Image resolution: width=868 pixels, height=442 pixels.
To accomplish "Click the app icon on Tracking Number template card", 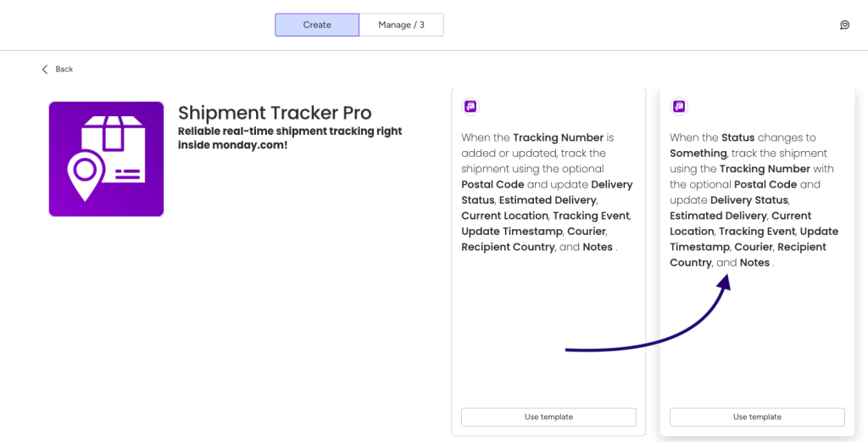I will tap(470, 106).
